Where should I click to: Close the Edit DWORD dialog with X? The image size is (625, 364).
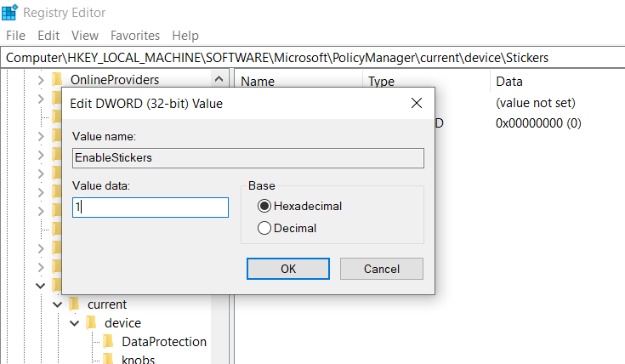(x=416, y=104)
